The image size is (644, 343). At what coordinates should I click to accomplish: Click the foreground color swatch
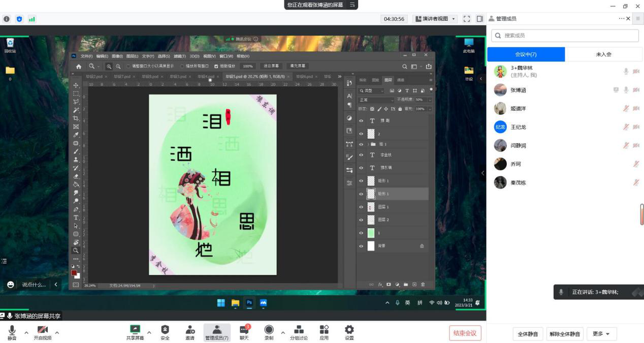point(74,273)
